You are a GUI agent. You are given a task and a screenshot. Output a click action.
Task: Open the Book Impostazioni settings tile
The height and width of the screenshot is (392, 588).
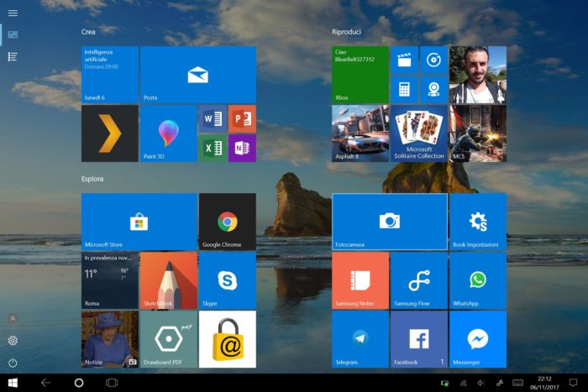[478, 222]
